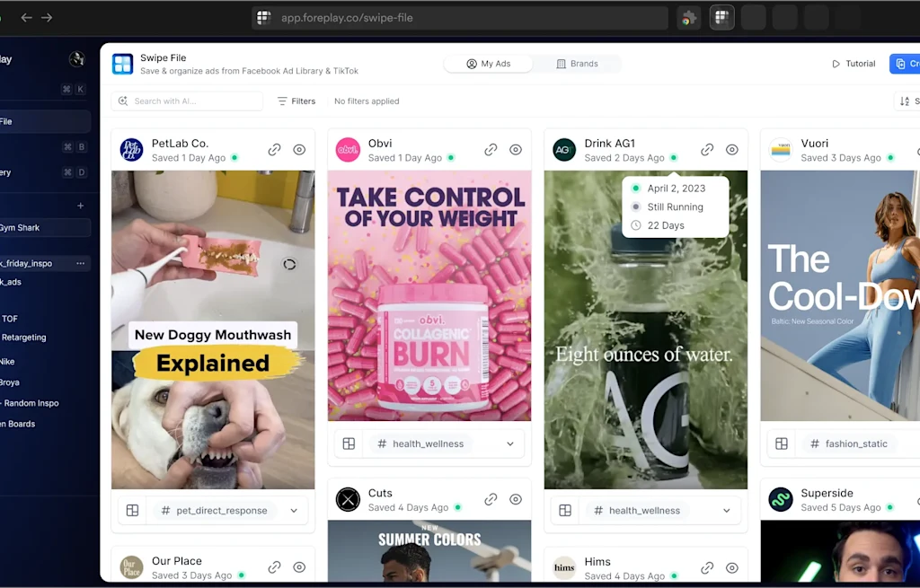
Task: Open board grid icon under PetLab Co. ad
Action: 133,511
